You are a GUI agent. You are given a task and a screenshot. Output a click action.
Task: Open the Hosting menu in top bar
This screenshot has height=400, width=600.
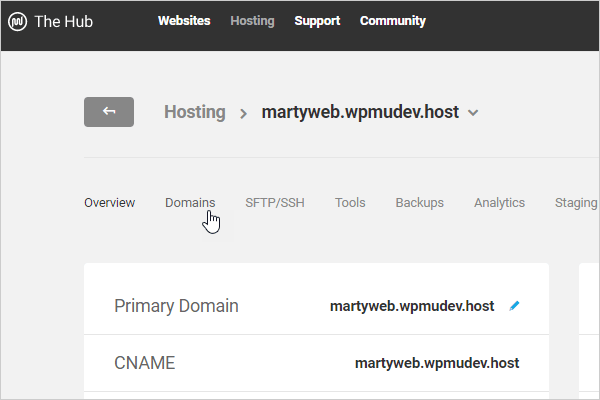(x=252, y=21)
